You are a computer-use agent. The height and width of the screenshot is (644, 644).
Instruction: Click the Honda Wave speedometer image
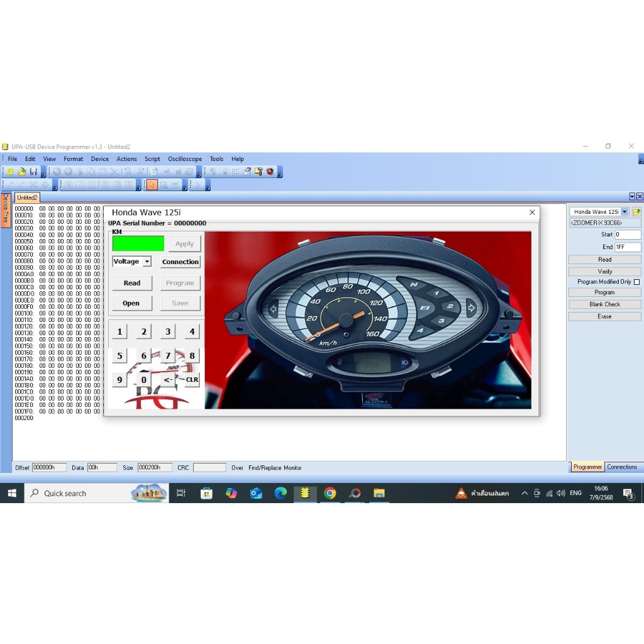(x=368, y=320)
